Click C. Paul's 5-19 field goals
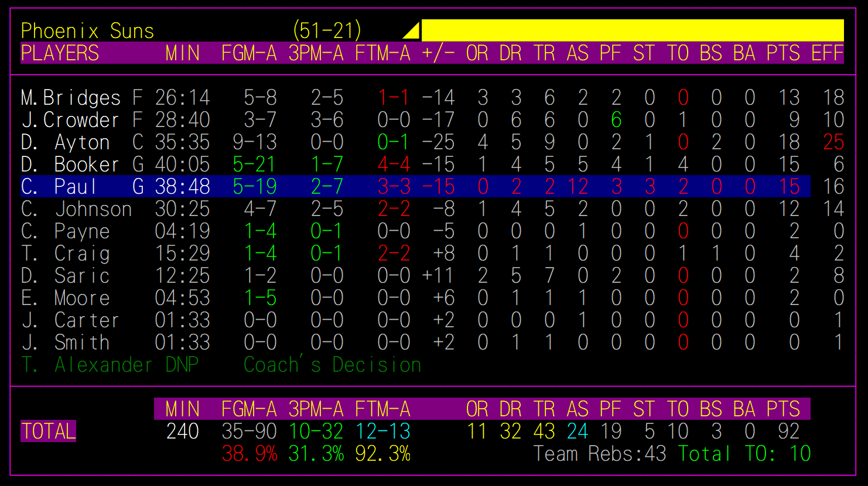 coord(254,187)
